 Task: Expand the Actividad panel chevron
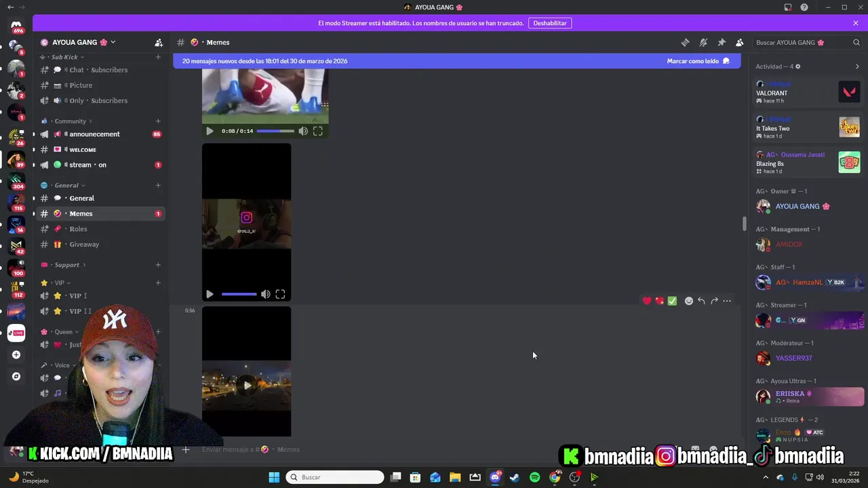[x=857, y=66]
